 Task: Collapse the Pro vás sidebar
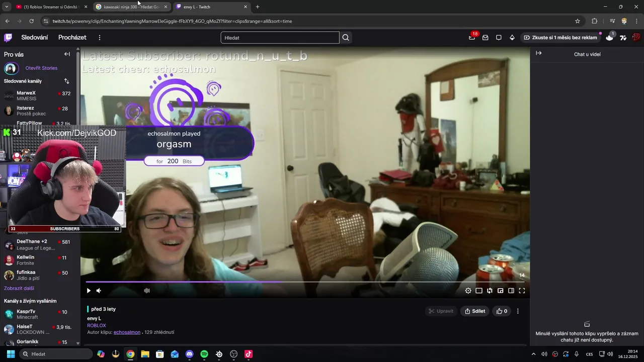(67, 54)
